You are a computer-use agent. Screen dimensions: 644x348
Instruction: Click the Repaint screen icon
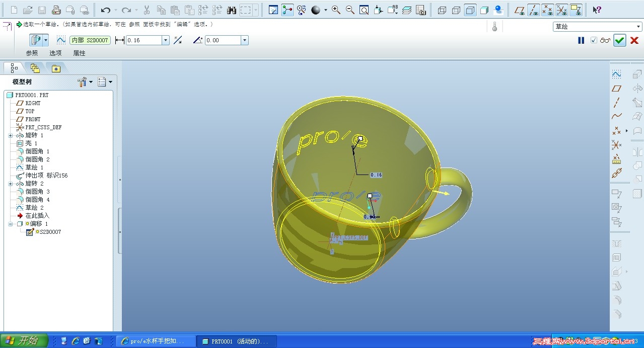pos(273,10)
